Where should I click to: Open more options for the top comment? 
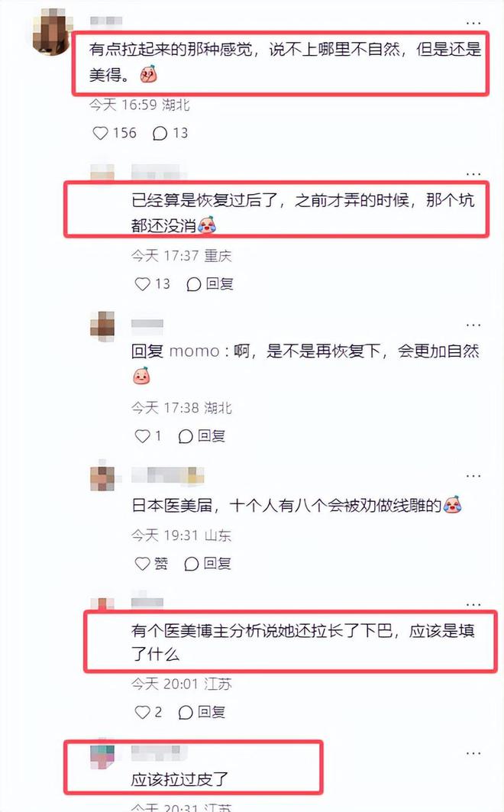473,23
